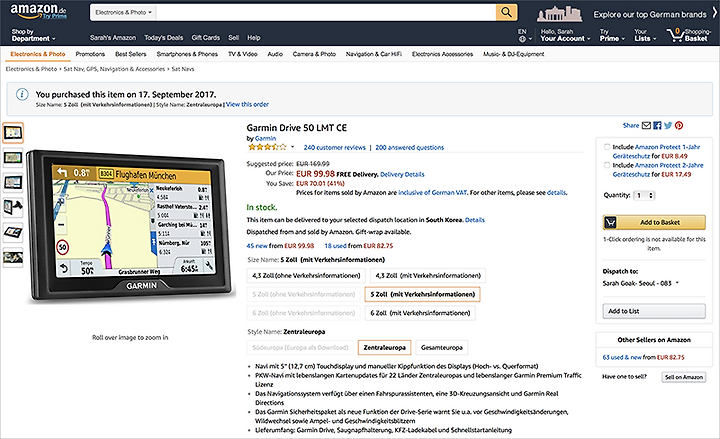Share product on Facebook icon
The height and width of the screenshot is (439, 720).
click(x=657, y=125)
